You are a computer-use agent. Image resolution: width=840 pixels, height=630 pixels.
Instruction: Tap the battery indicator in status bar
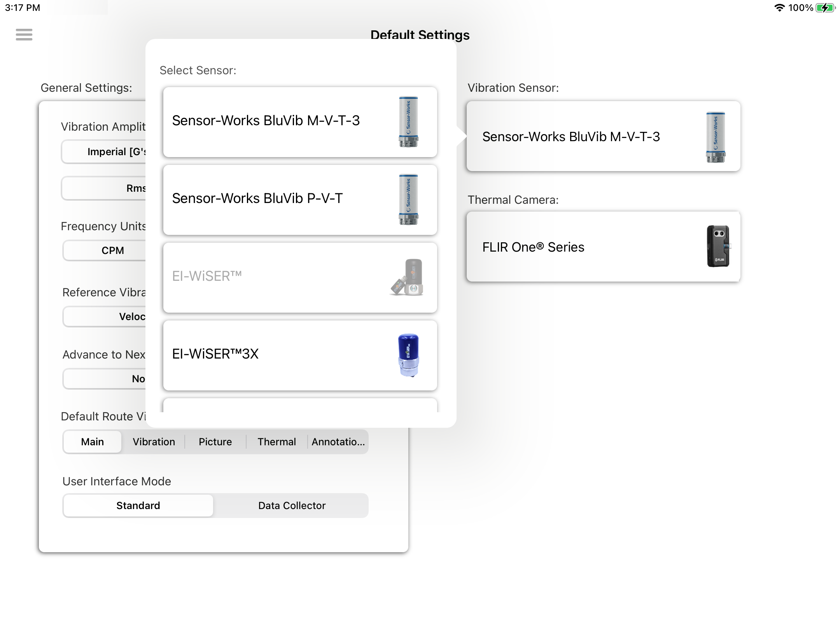point(825,8)
